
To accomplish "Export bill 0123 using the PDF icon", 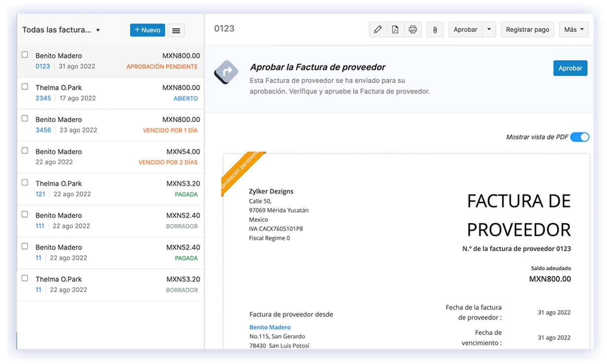I will 395,29.
